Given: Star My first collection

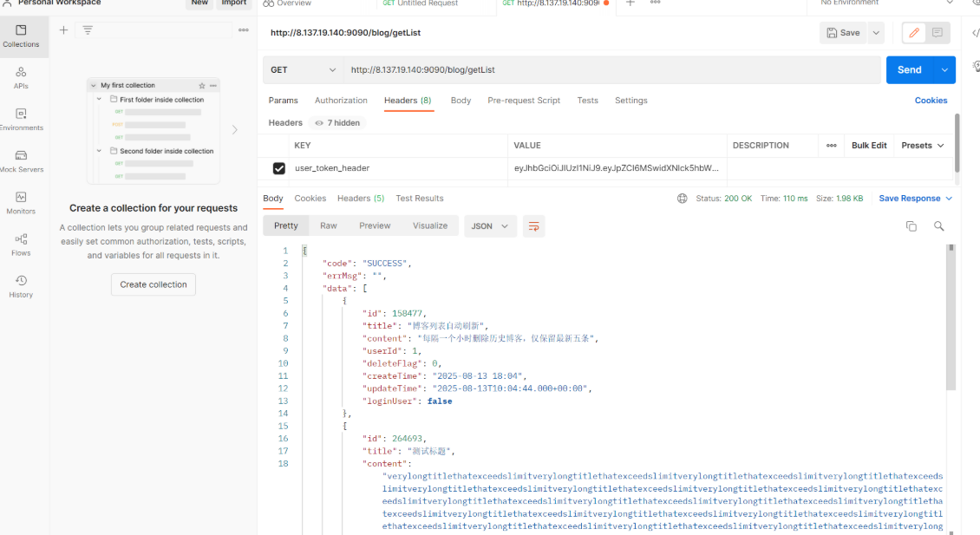Looking at the screenshot, I should (x=202, y=86).
